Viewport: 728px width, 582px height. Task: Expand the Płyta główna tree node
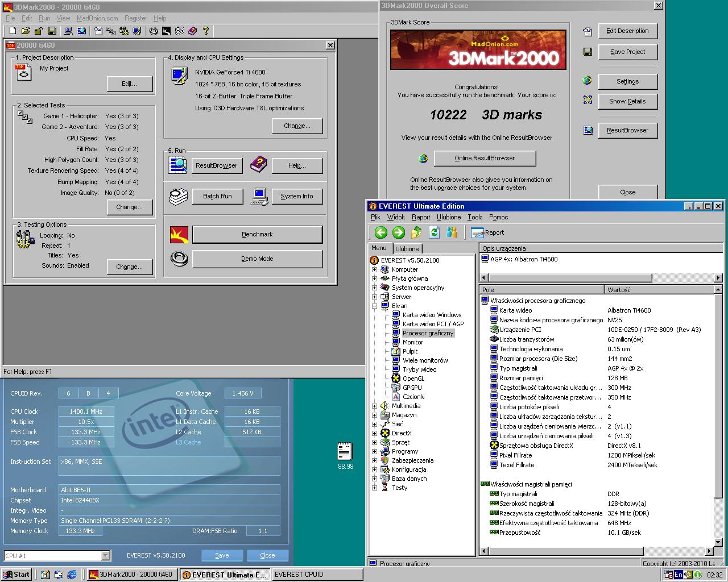pyautogui.click(x=374, y=278)
